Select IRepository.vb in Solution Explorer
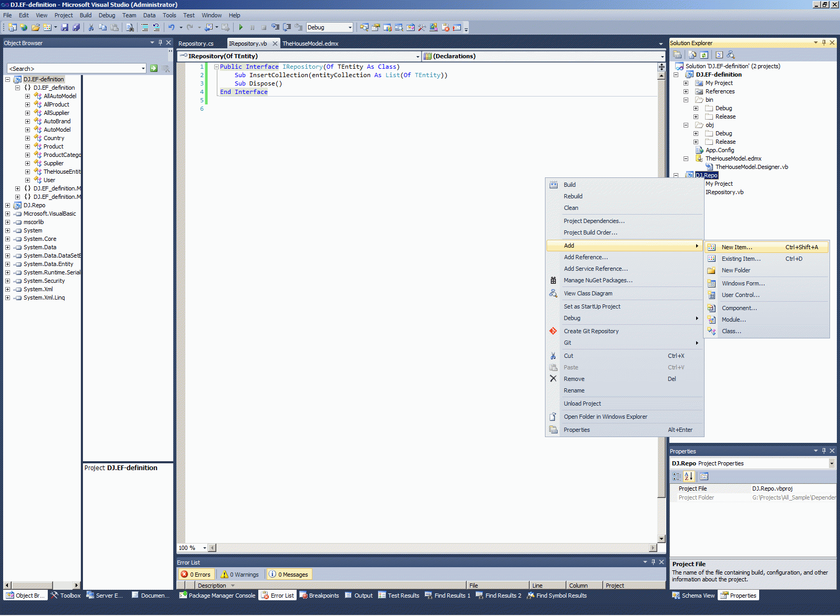840x616 pixels. (724, 192)
